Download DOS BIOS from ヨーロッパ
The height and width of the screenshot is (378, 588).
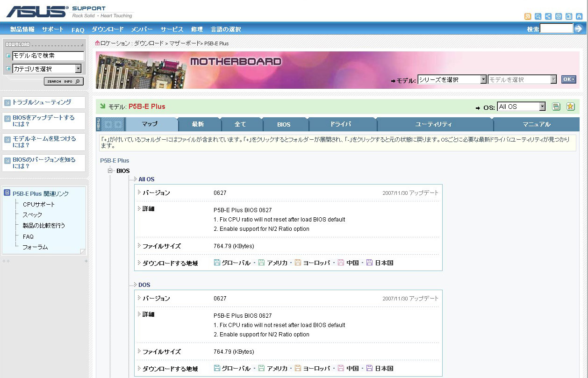point(312,368)
